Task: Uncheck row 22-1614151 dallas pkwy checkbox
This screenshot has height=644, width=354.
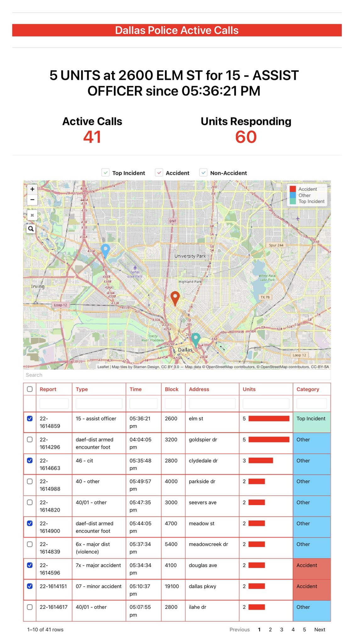Action: point(30,586)
